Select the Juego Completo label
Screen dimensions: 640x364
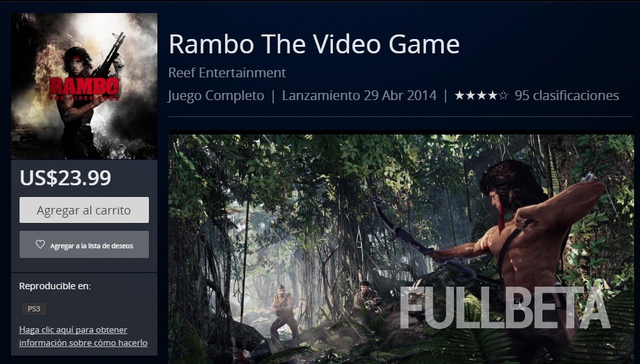click(216, 96)
